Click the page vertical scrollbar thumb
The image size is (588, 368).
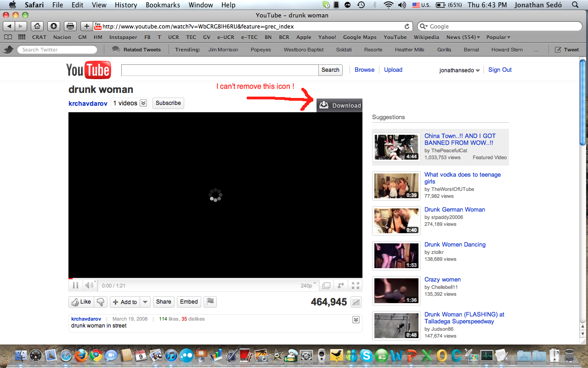point(583,102)
